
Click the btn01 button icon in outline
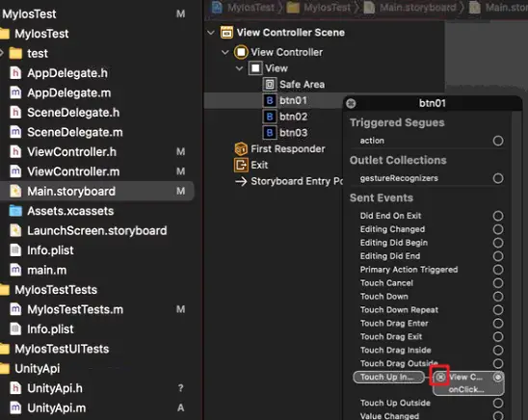(270, 100)
